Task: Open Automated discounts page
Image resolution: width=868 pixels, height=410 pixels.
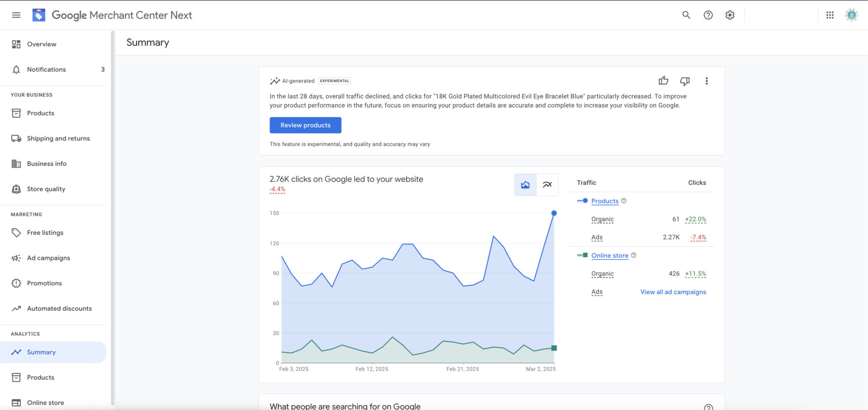Action: [53, 308]
